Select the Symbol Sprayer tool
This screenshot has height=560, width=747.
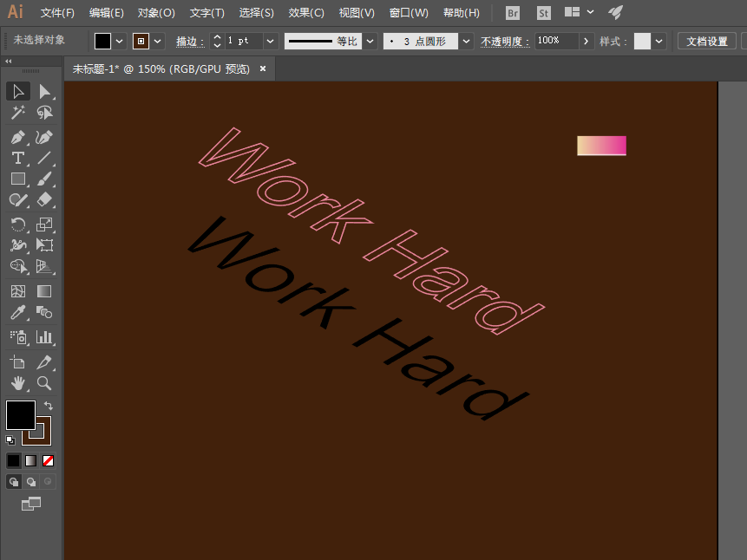[18, 337]
